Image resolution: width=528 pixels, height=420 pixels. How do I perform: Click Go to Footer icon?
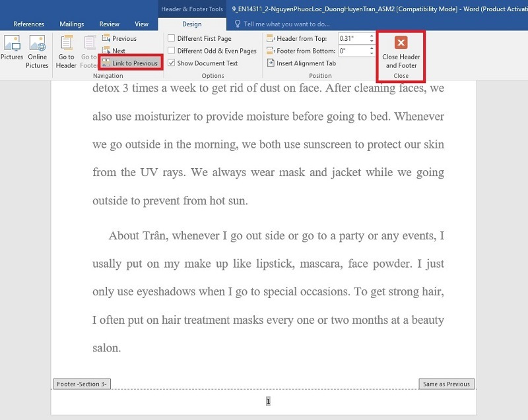88,51
